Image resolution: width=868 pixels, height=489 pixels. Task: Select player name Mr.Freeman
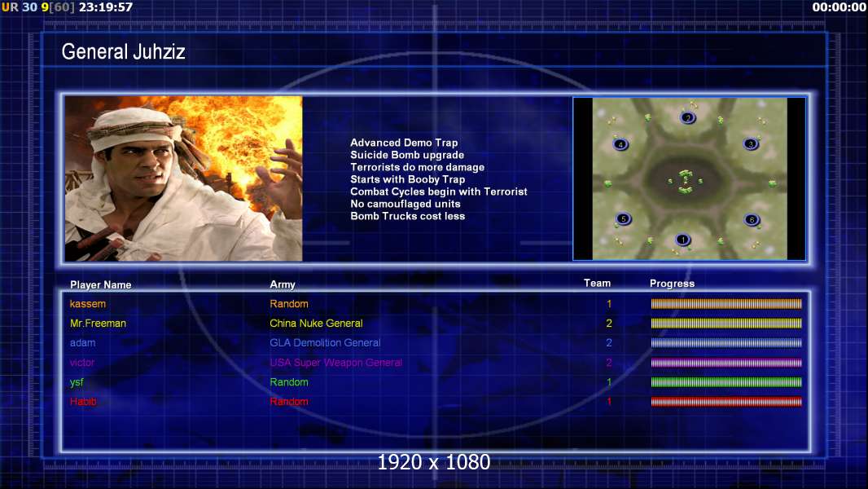click(x=98, y=323)
